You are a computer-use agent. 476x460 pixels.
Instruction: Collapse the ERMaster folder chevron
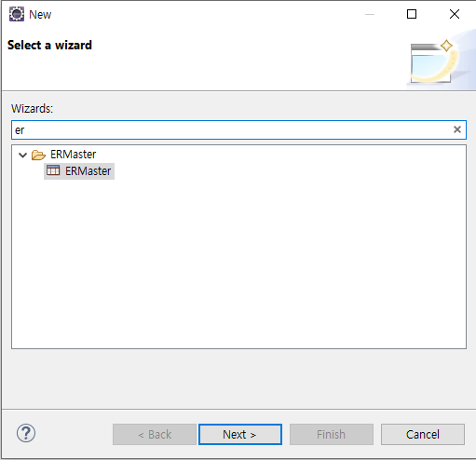tap(22, 155)
